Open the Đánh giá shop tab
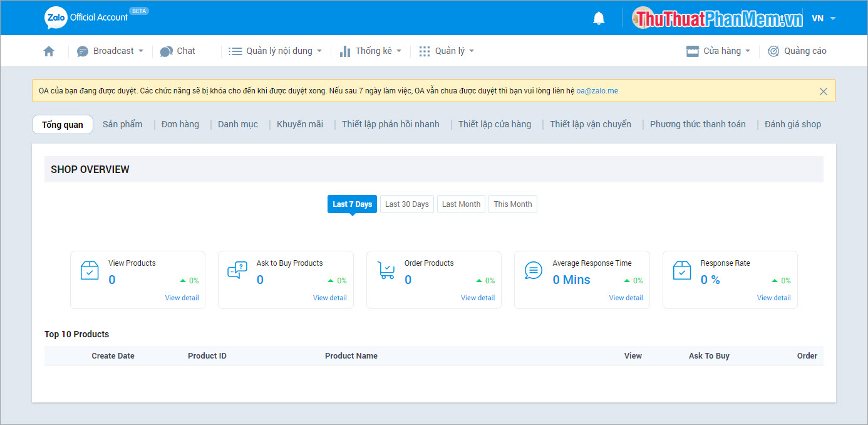The height and width of the screenshot is (425, 868). (x=792, y=123)
